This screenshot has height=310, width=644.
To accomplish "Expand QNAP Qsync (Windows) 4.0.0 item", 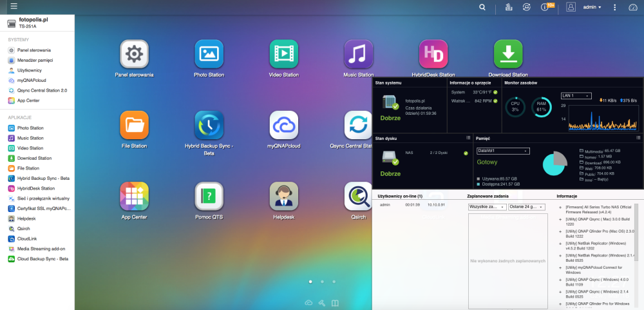I will point(560,280).
